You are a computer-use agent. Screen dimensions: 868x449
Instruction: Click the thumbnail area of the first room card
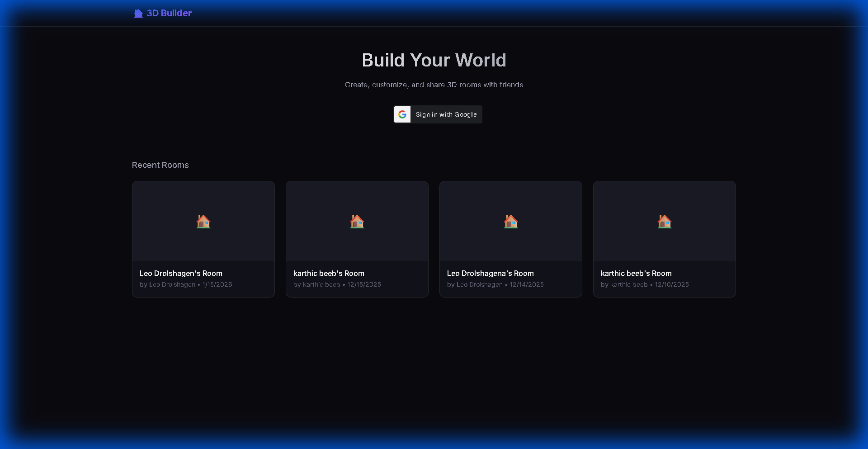click(203, 221)
